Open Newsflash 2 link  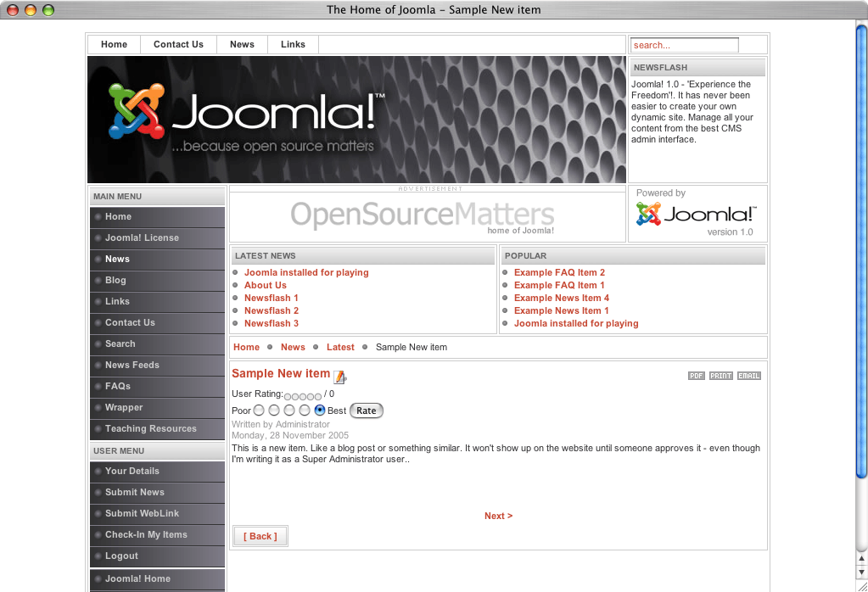272,310
